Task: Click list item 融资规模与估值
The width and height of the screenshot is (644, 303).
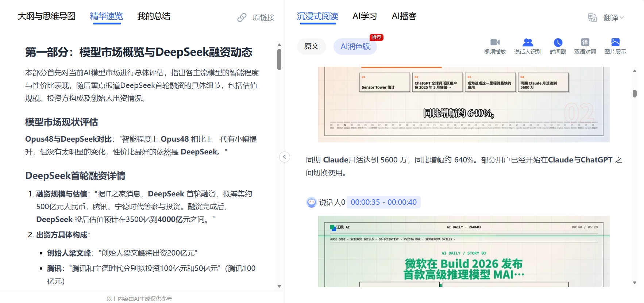Action: click(x=62, y=194)
